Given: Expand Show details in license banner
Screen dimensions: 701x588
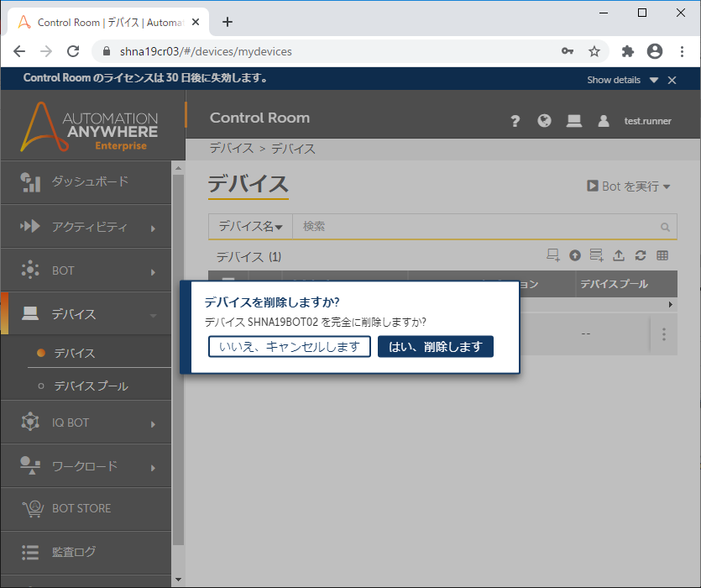Looking at the screenshot, I should [x=622, y=80].
